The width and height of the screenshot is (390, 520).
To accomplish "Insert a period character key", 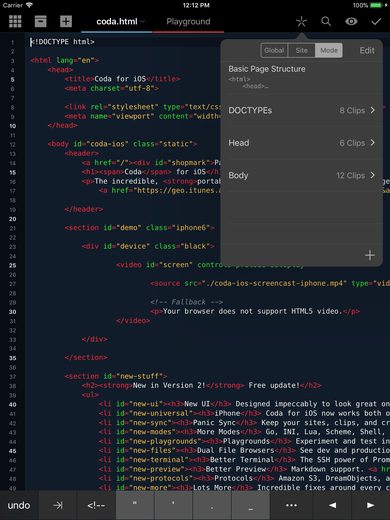I will click(x=212, y=505).
